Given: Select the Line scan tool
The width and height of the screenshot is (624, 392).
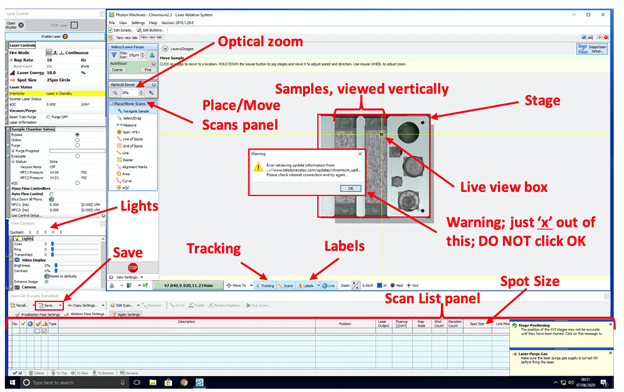Looking at the screenshot, I should pyautogui.click(x=123, y=153).
